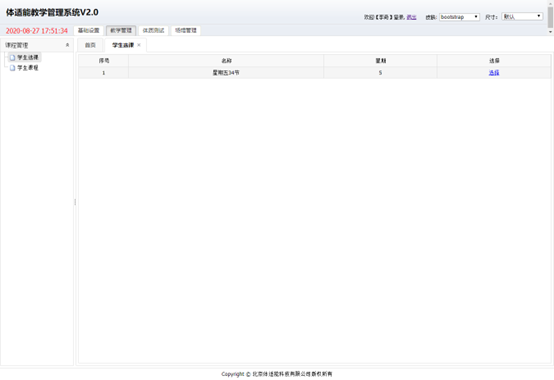Select the 学生课程 tree item
The height and width of the screenshot is (380, 554).
[28, 68]
